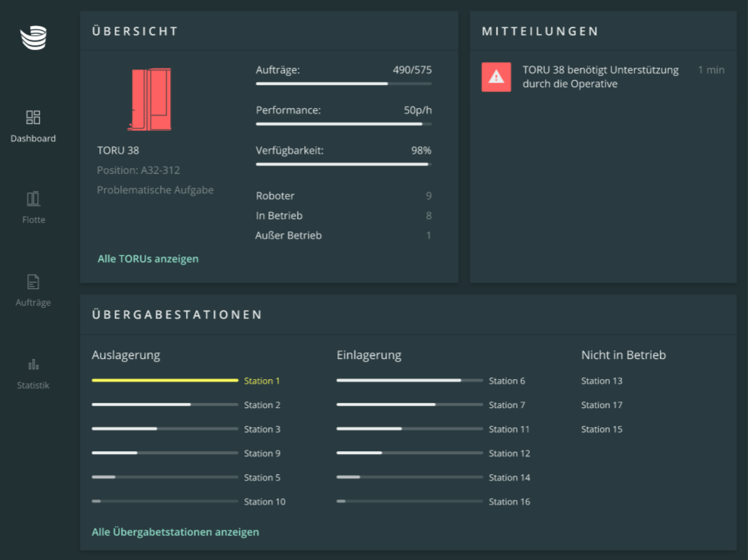Select Station 16 in Einlagerung list
748x560 pixels.
tap(509, 502)
